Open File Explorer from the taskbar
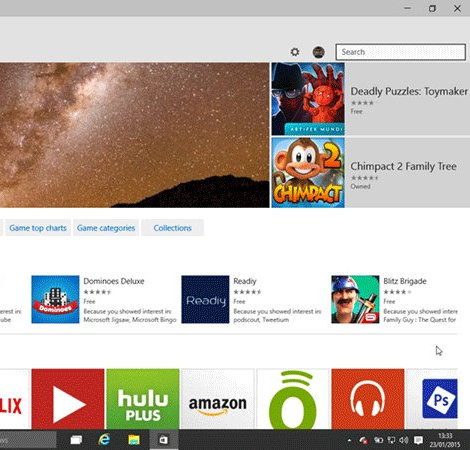Screen dimensions: 470x450 pyautogui.click(x=134, y=440)
